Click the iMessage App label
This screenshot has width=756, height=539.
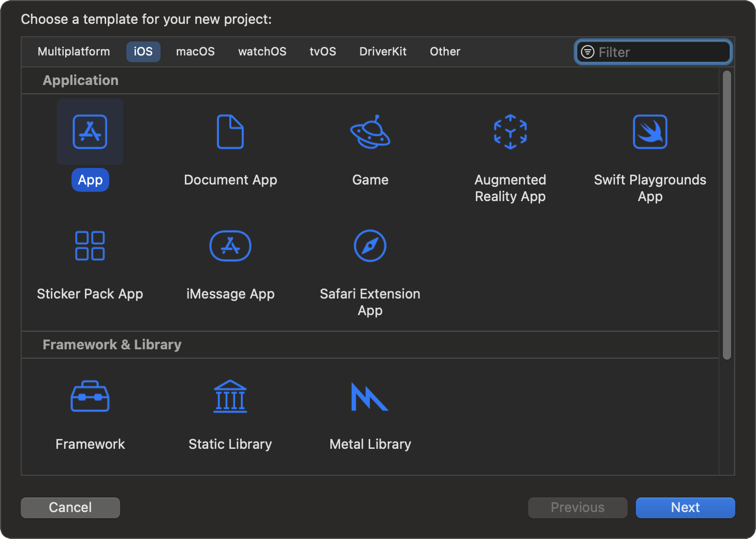(x=230, y=294)
